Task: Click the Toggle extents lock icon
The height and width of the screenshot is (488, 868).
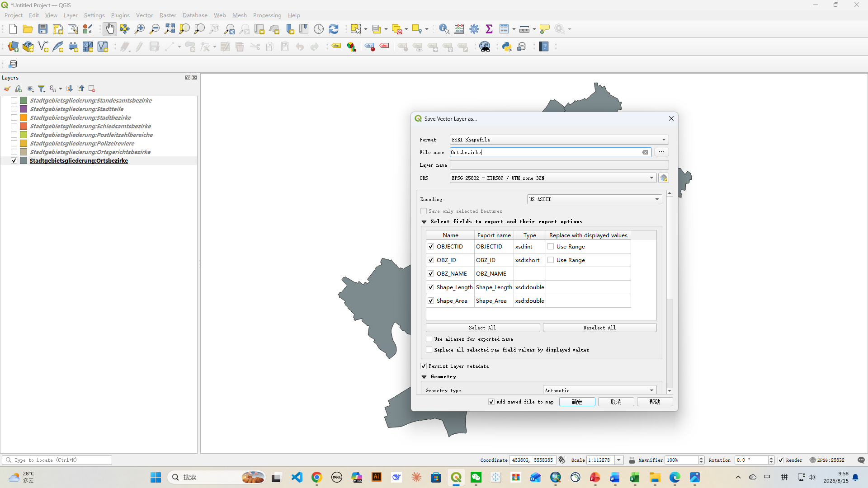Action: coord(632,460)
